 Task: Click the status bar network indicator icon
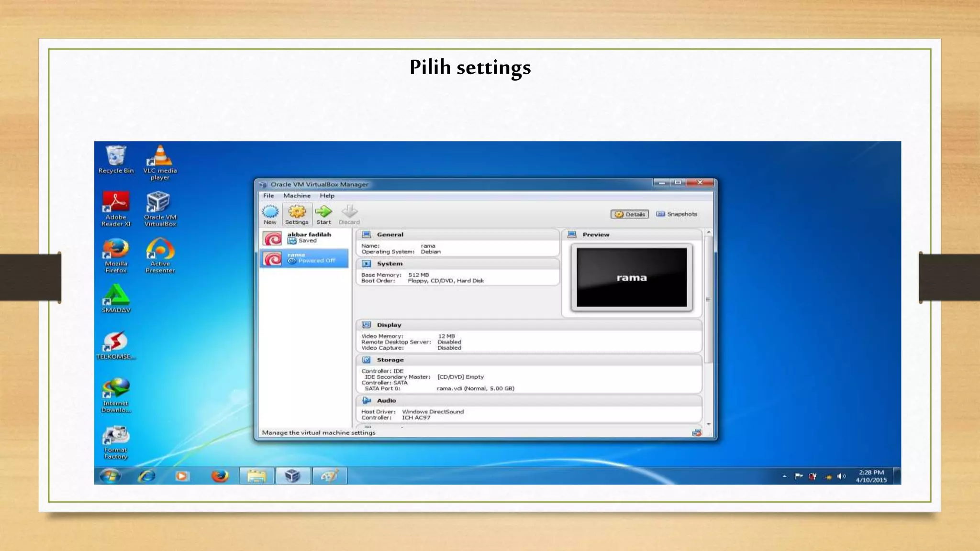[697, 432]
